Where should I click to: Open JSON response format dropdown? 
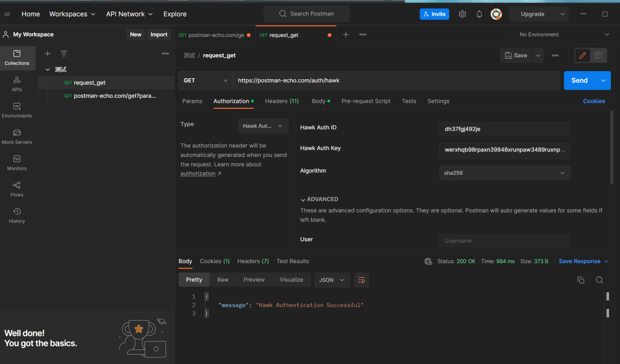(332, 280)
